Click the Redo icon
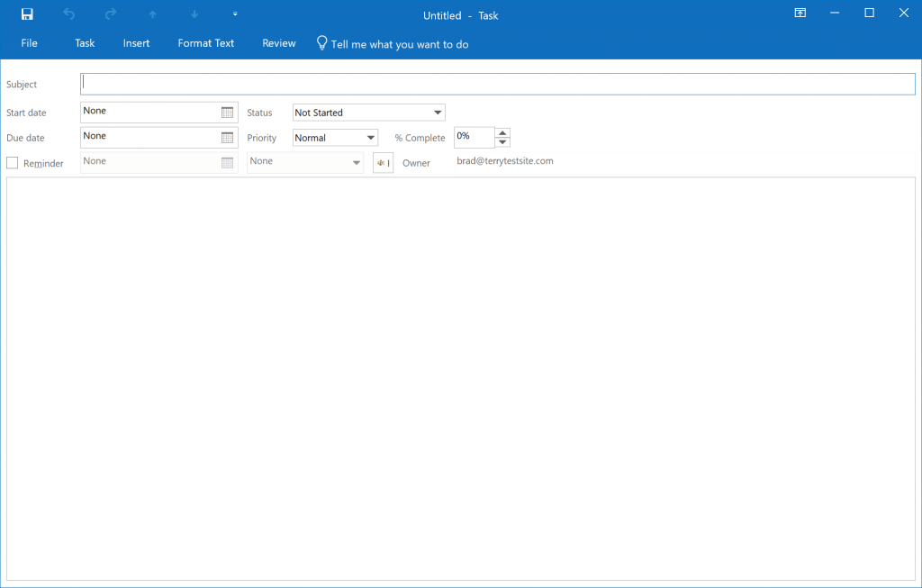Image resolution: width=922 pixels, height=588 pixels. (110, 14)
